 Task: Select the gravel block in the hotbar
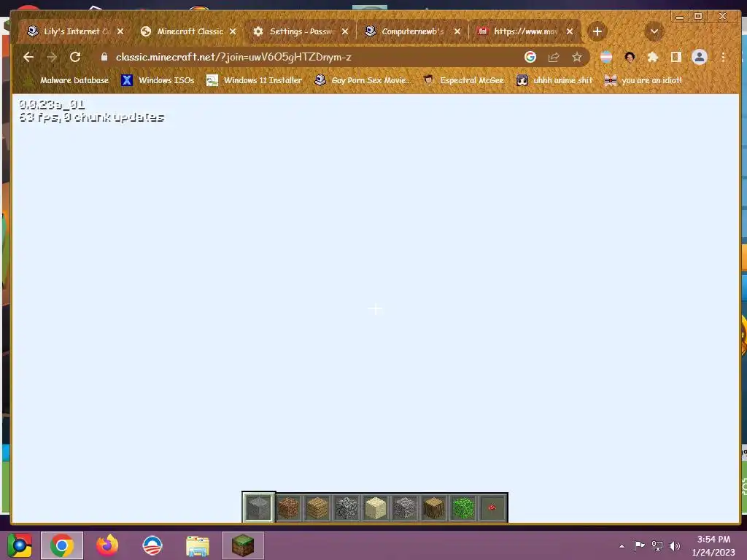click(404, 507)
